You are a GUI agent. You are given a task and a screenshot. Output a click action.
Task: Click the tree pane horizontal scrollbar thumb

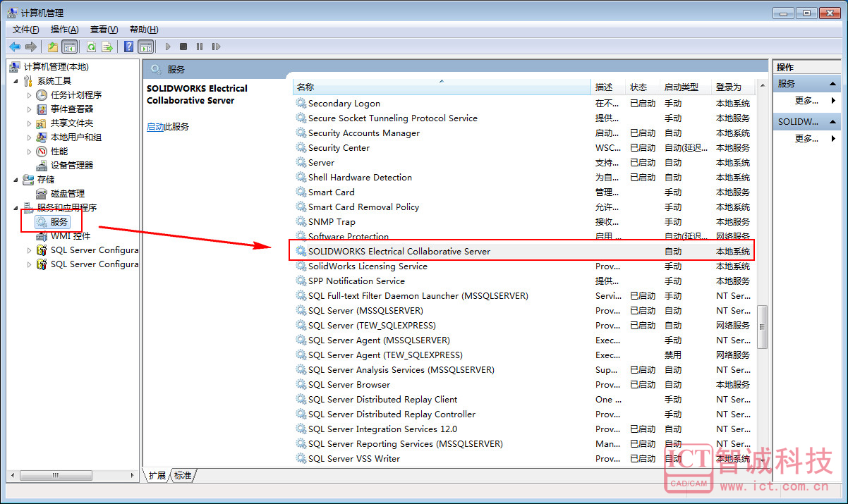point(57,476)
